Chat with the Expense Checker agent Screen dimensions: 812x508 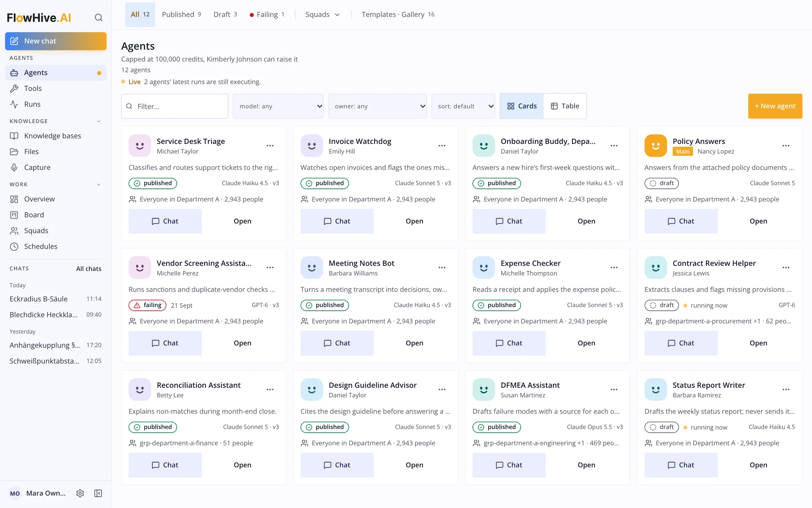tap(509, 343)
